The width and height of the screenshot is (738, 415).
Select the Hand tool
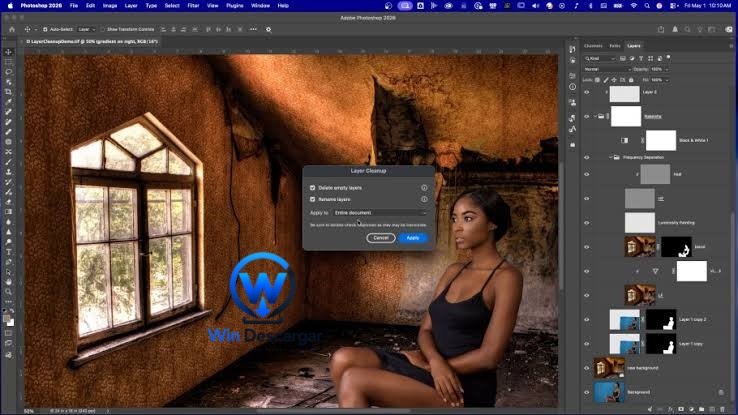coord(8,282)
